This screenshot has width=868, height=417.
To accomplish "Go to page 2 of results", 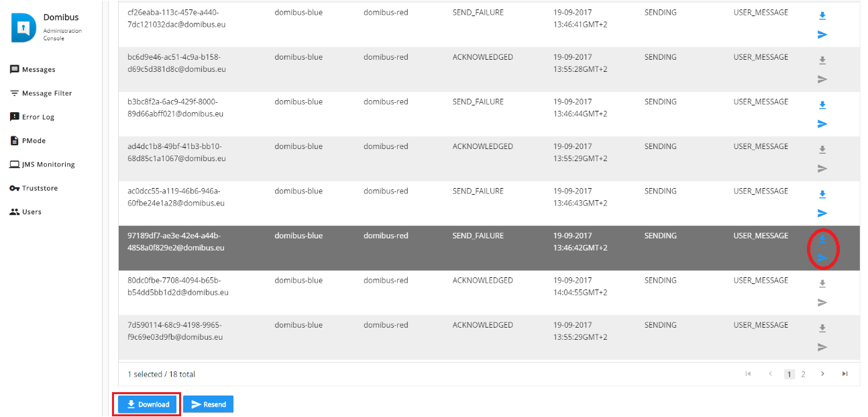I will click(x=803, y=374).
